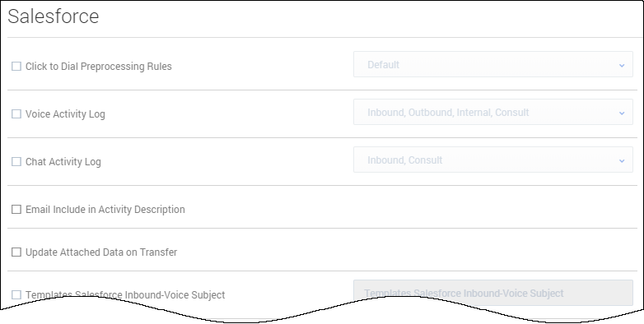Open the Inbound, Outbound, Internal, Consult dropdown

(x=492, y=112)
